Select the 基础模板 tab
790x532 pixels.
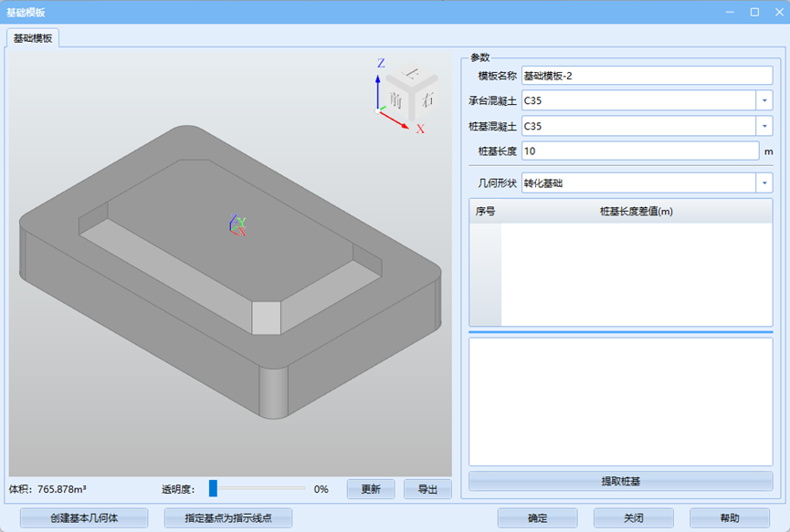coord(33,38)
